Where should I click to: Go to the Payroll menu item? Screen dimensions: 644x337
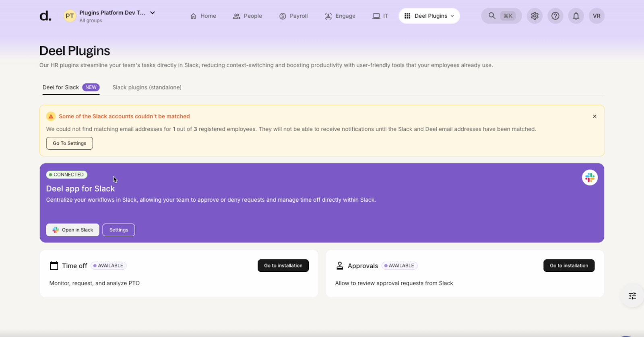(293, 16)
